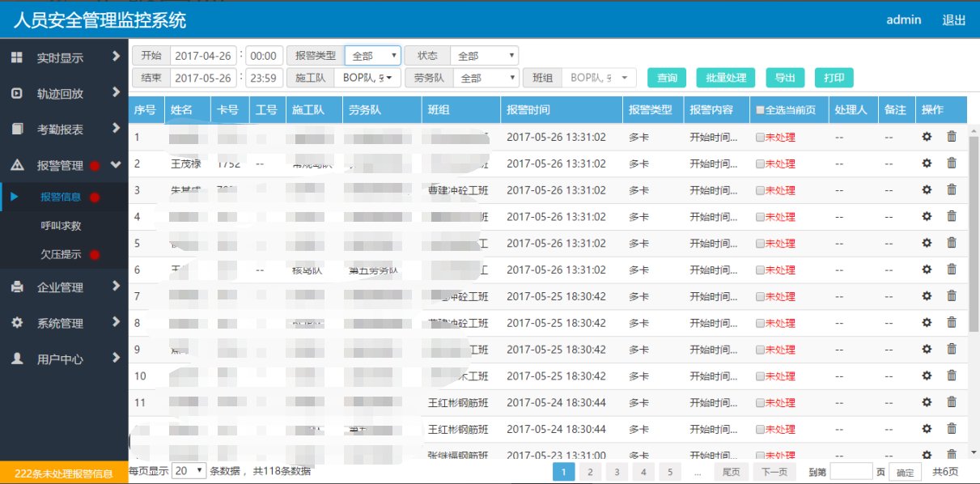Click the 用户中心 person icon

[17, 358]
